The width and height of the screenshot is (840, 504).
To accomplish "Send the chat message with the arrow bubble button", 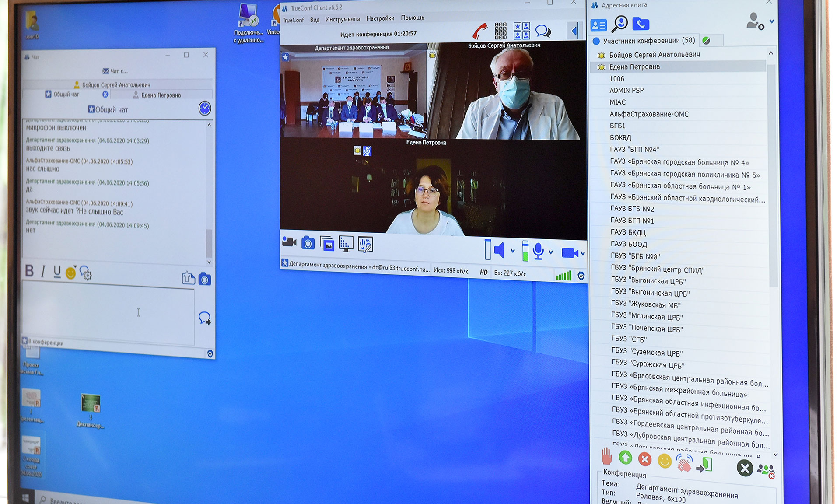I will pos(204,318).
